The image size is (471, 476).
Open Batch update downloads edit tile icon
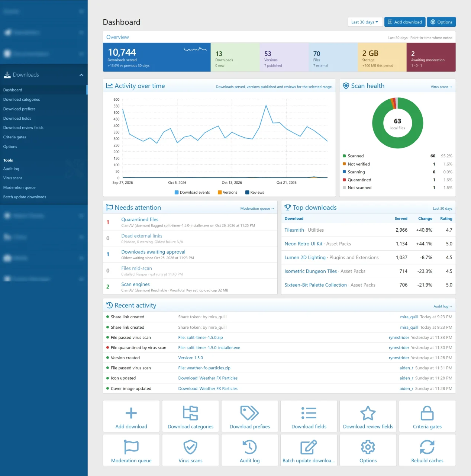coord(309,447)
